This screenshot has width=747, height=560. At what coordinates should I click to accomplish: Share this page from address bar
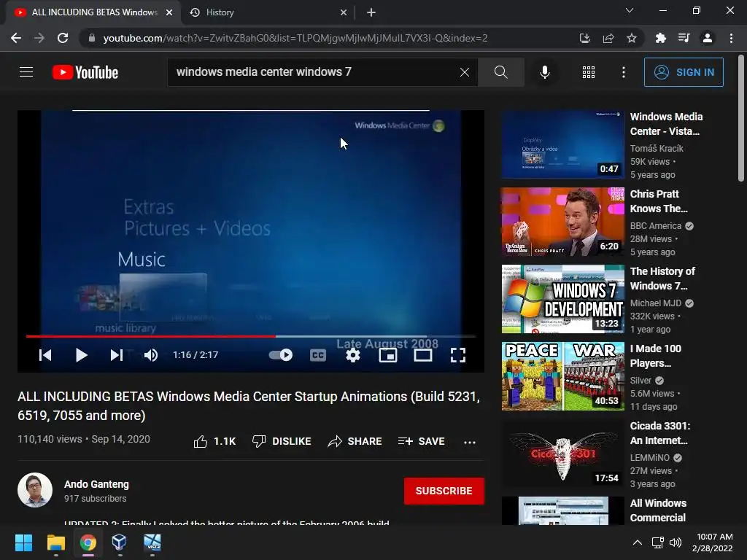tap(608, 38)
